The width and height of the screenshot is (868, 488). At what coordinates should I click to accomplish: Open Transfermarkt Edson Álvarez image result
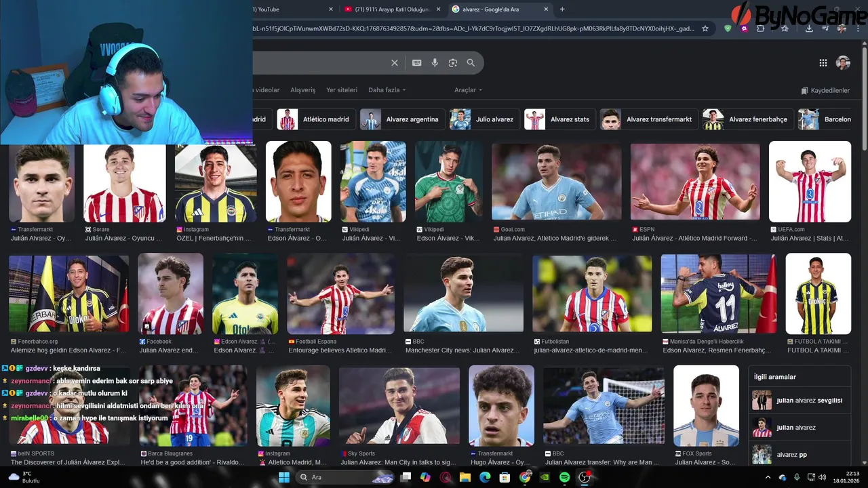[298, 182]
